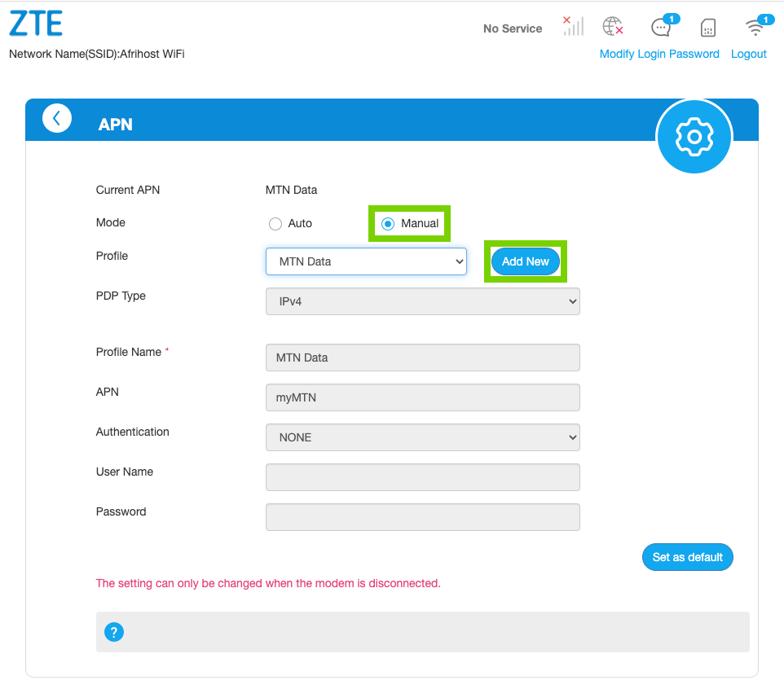Open the Profile dropdown showing MTN Data

(x=366, y=261)
